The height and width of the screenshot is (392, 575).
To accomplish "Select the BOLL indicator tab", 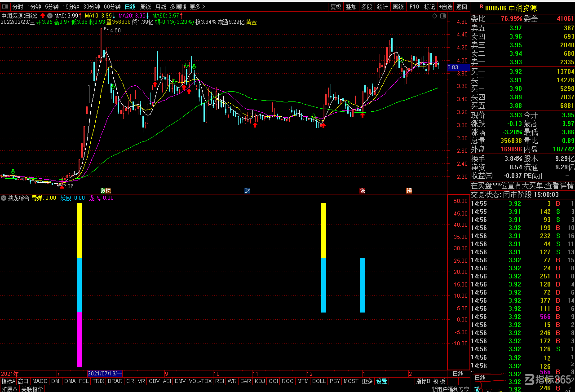I will (319, 381).
